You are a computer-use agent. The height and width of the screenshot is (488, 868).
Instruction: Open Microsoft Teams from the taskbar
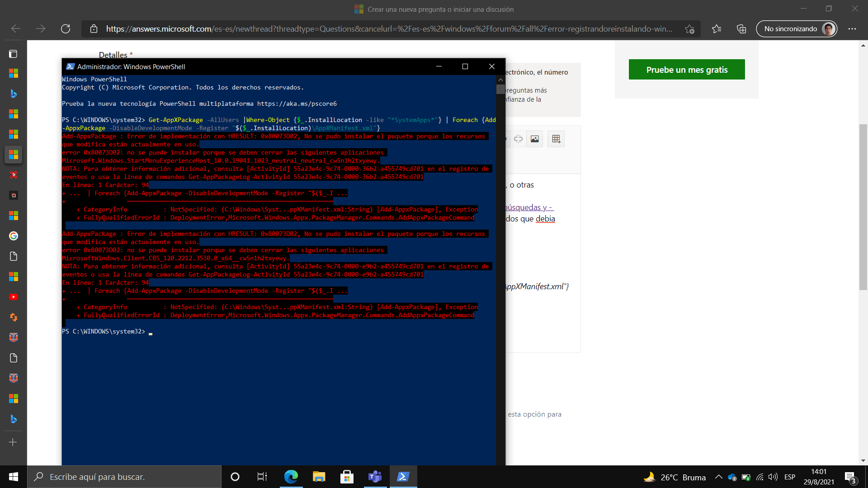click(x=375, y=477)
